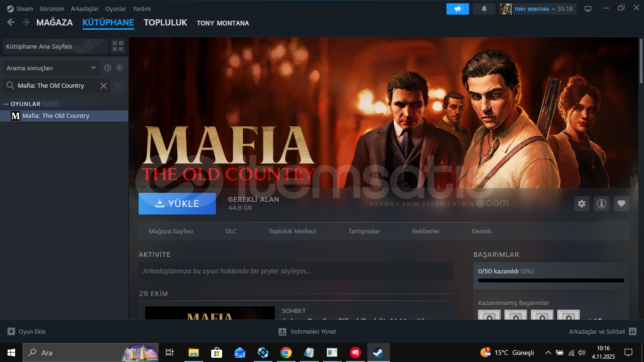The image size is (644, 362).
Task: Open the TONY MONTANA profile tab
Action: click(x=223, y=23)
